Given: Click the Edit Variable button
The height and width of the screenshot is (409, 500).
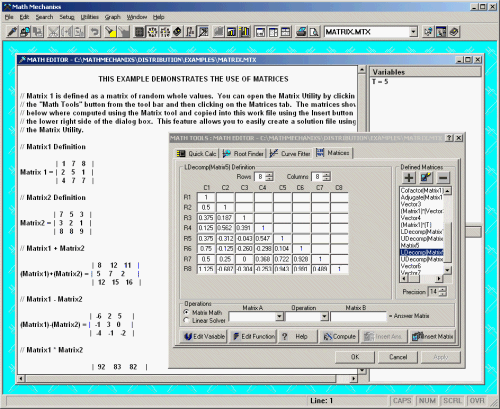Looking at the screenshot, I should pyautogui.click(x=204, y=336).
